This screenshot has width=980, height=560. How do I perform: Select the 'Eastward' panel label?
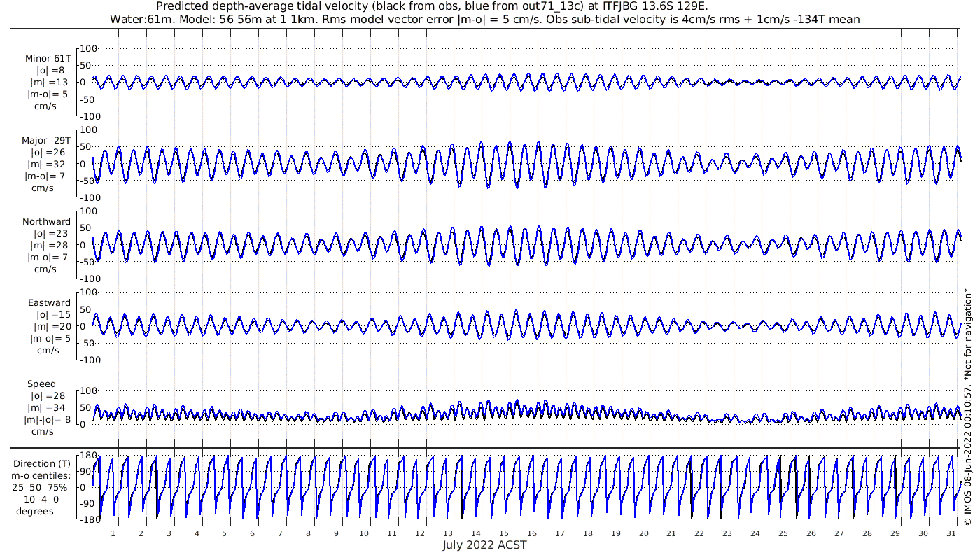pyautogui.click(x=50, y=303)
